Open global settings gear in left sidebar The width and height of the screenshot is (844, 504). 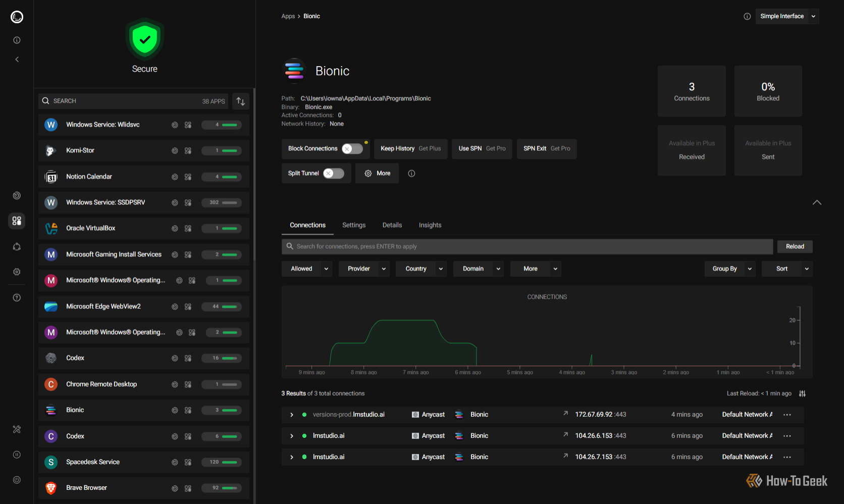[x=17, y=272]
